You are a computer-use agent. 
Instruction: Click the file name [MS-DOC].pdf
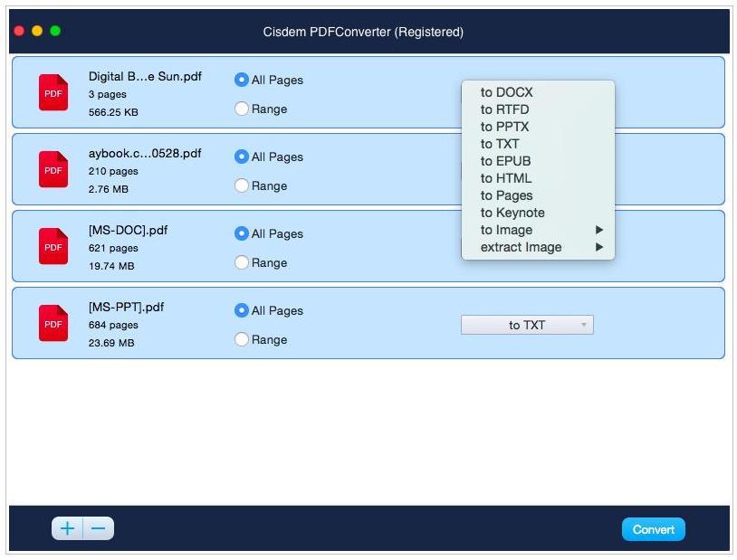128,231
